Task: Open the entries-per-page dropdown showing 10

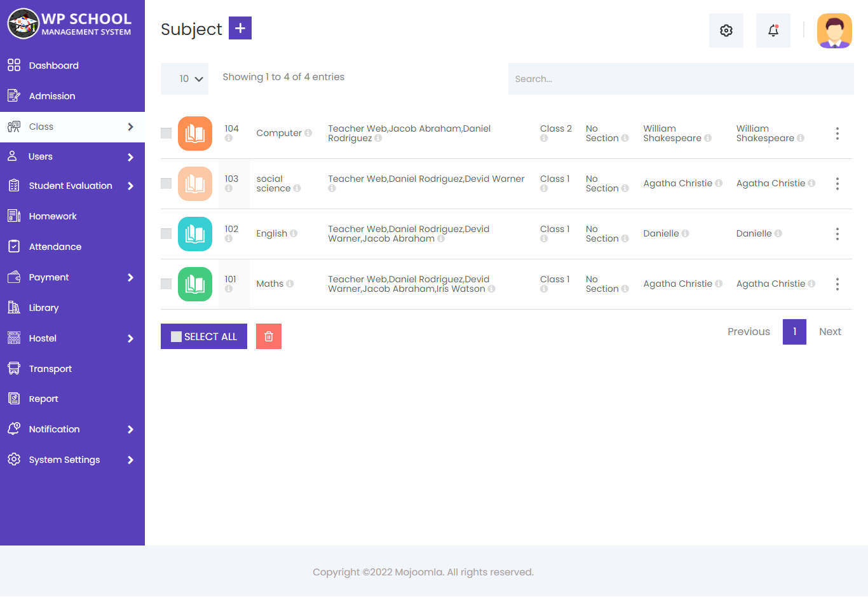Action: coord(184,78)
